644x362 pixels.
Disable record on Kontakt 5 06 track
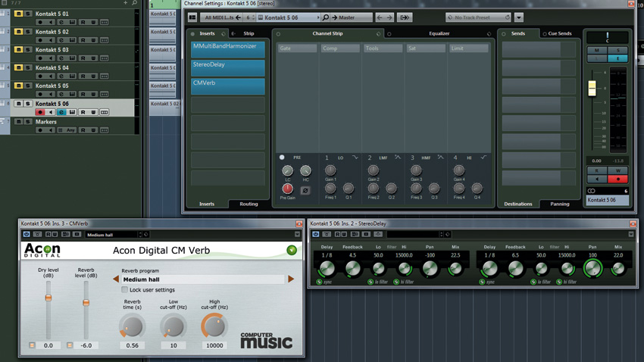point(40,112)
